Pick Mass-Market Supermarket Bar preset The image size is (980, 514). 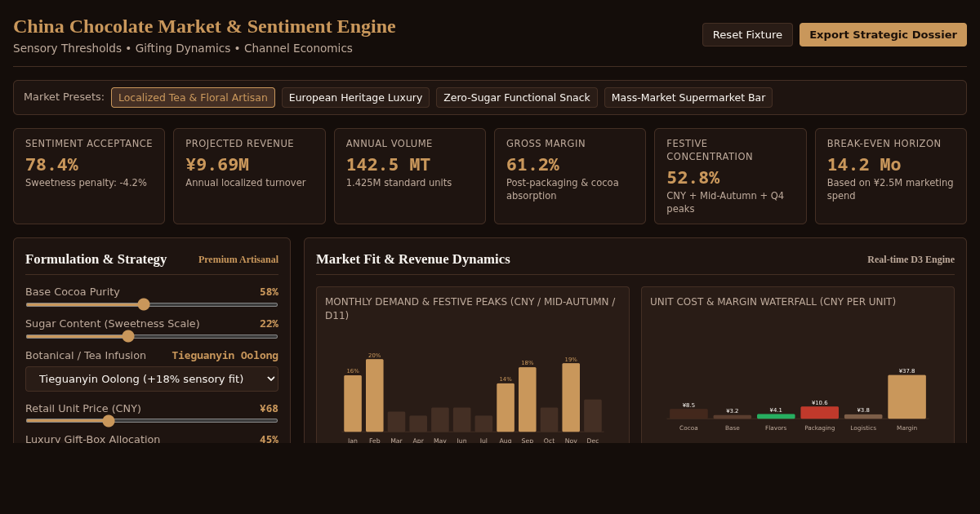point(688,98)
